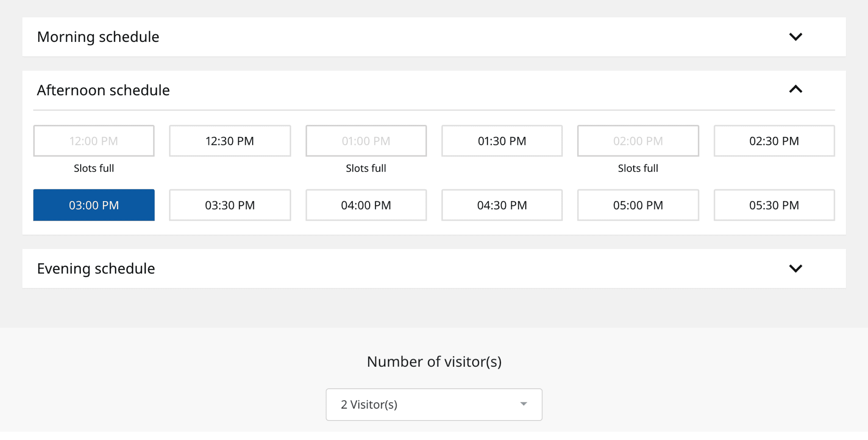Click the visitor dropdown arrow icon
Image resolution: width=868 pixels, height=440 pixels.
523,404
